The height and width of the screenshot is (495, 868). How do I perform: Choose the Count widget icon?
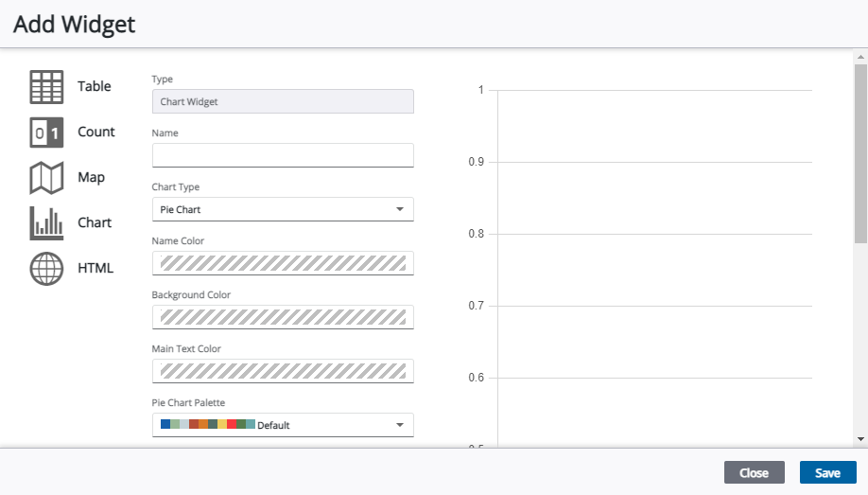click(46, 133)
